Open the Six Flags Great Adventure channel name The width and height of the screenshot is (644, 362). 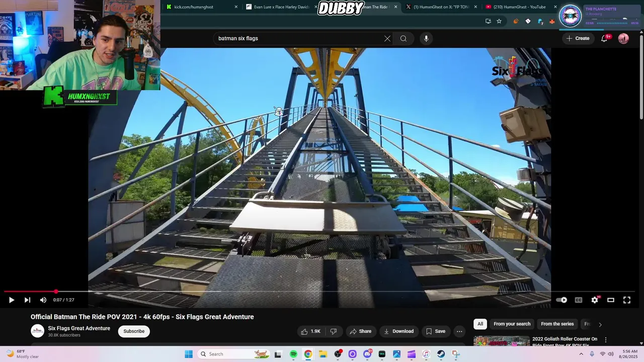(x=79, y=328)
